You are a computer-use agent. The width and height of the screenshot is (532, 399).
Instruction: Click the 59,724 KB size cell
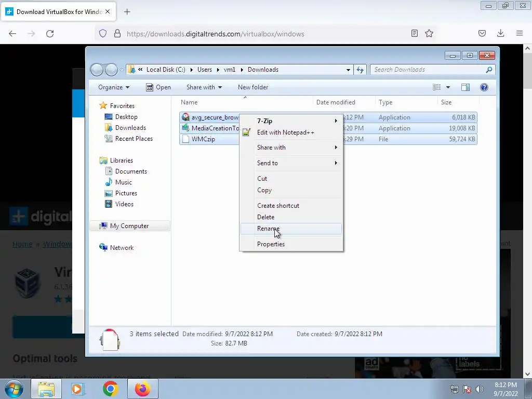coord(462,139)
